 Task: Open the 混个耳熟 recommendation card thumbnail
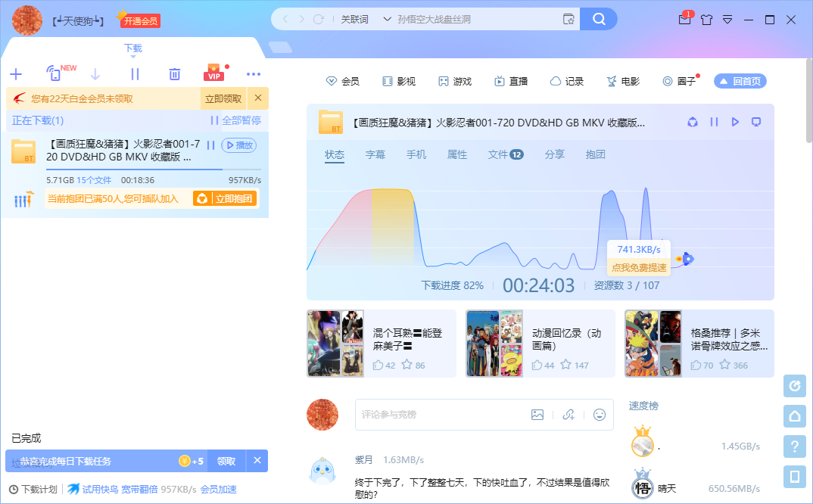point(335,344)
